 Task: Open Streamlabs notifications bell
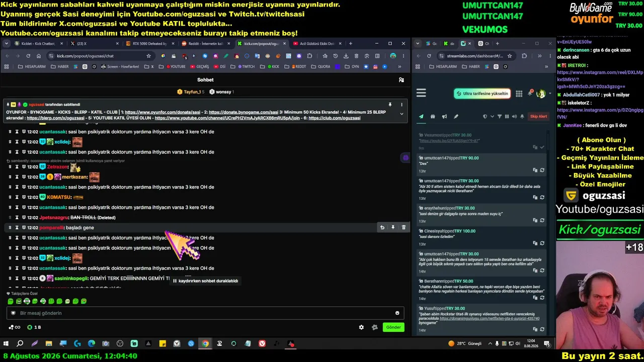(530, 93)
